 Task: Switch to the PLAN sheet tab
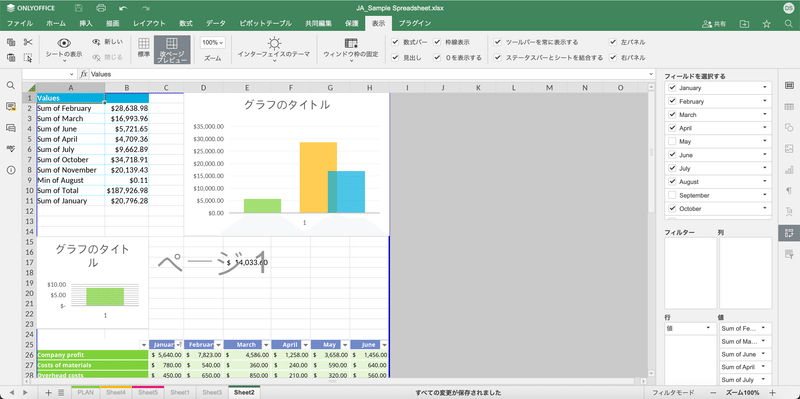[x=85, y=392]
